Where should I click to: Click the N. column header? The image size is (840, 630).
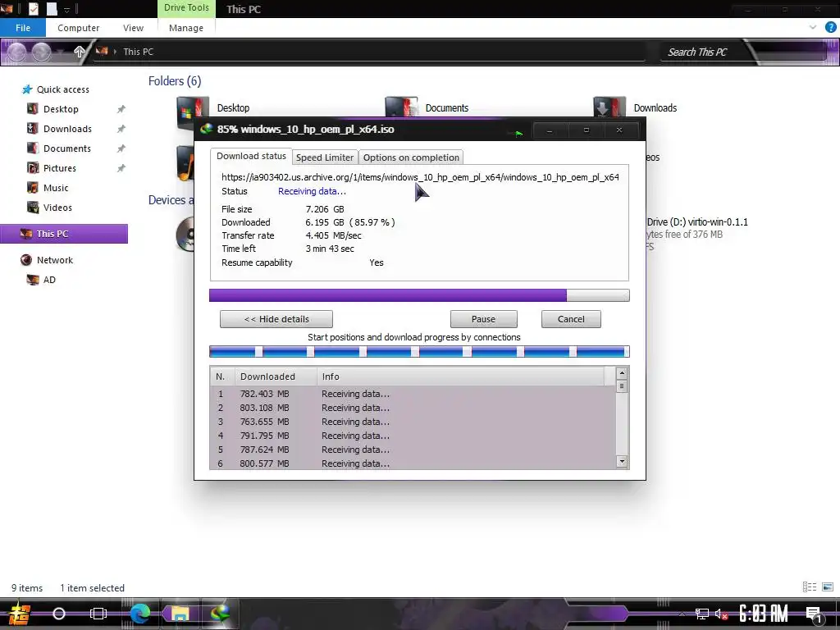pos(222,377)
